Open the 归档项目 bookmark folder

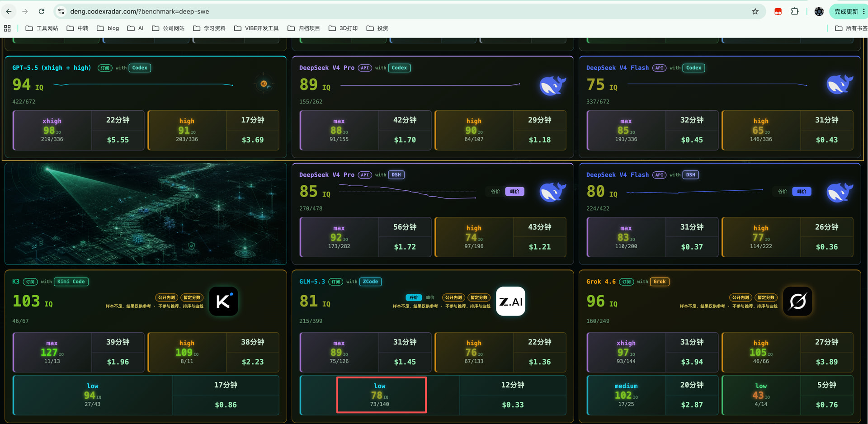click(304, 28)
